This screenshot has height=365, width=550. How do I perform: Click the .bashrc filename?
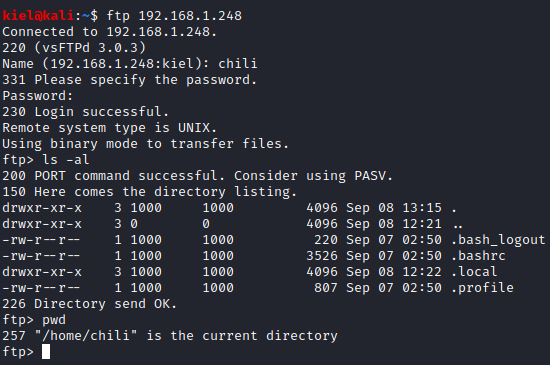(478, 256)
